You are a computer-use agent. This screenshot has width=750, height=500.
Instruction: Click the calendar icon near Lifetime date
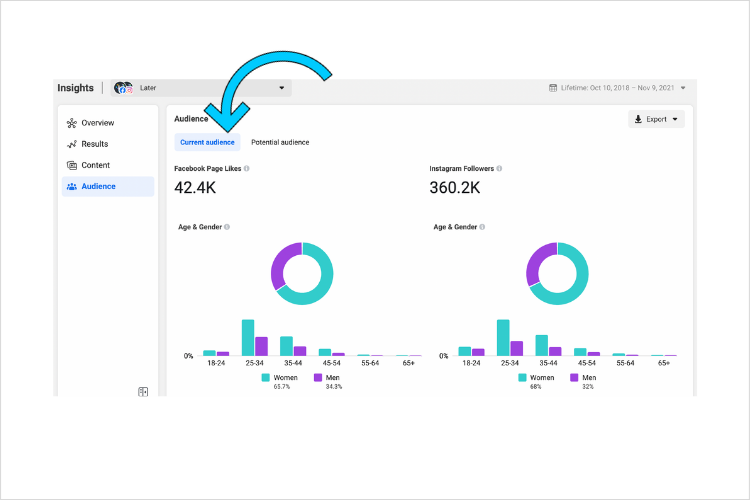coord(553,88)
